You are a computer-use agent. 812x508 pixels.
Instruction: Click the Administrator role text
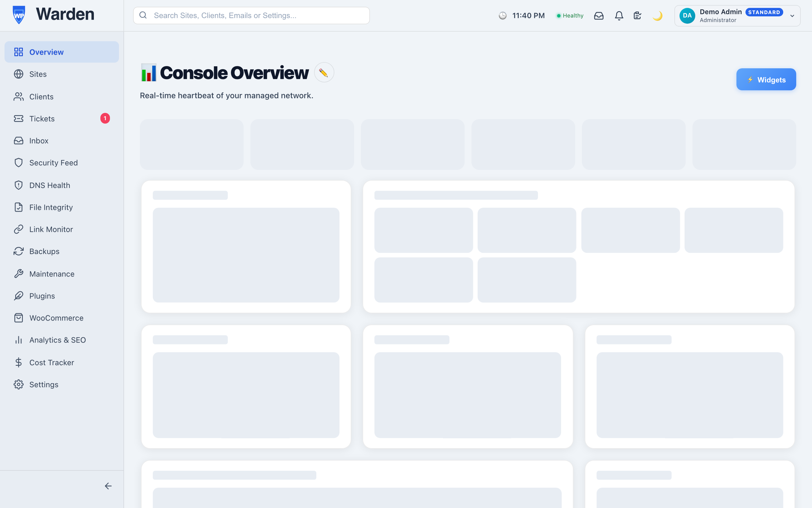click(x=718, y=20)
